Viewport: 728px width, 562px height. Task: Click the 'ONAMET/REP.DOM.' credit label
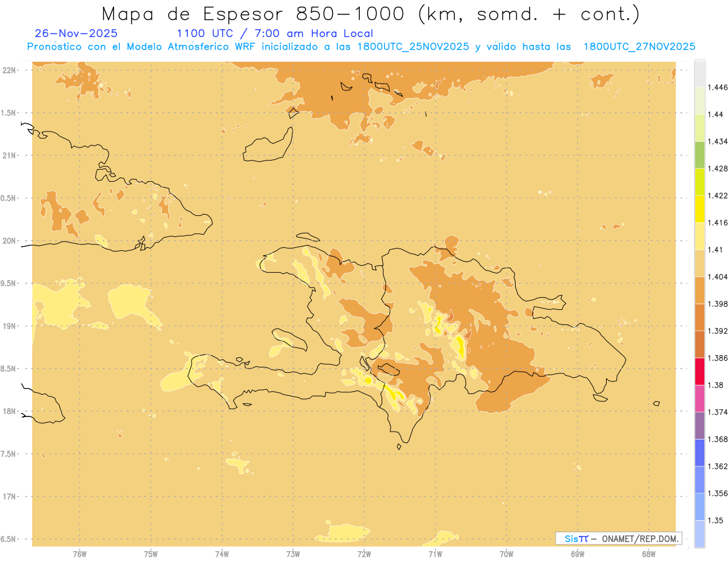click(x=640, y=538)
